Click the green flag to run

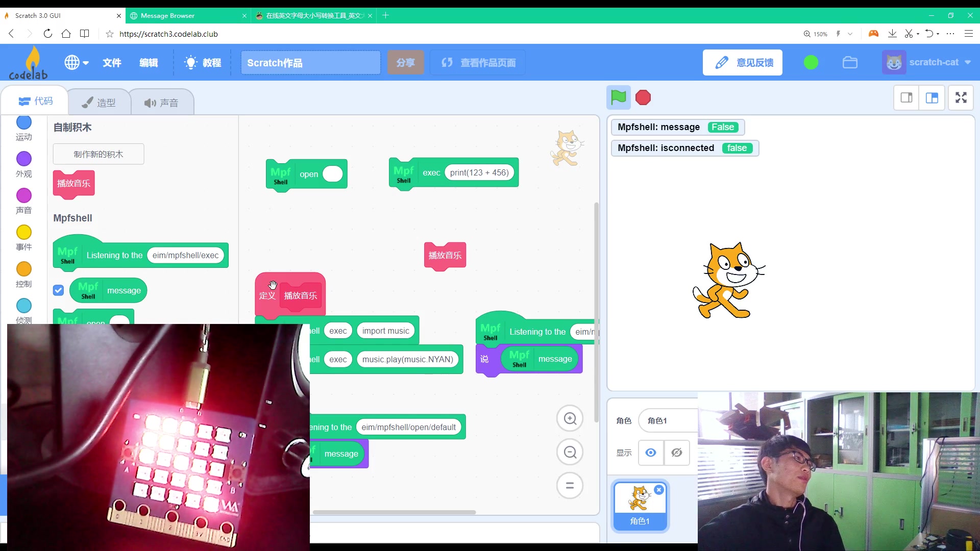click(x=618, y=97)
